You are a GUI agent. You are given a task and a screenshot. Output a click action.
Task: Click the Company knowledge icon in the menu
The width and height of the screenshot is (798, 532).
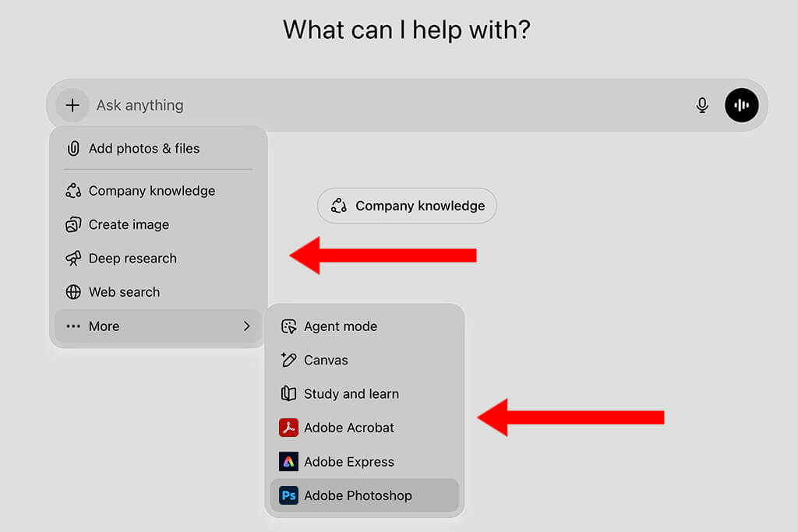coord(73,191)
